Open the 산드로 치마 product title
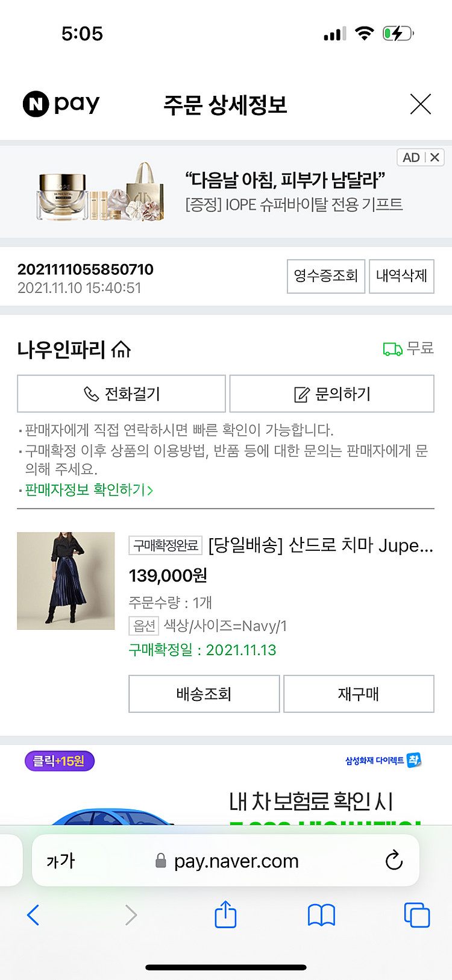The height and width of the screenshot is (980, 452). pos(321,545)
